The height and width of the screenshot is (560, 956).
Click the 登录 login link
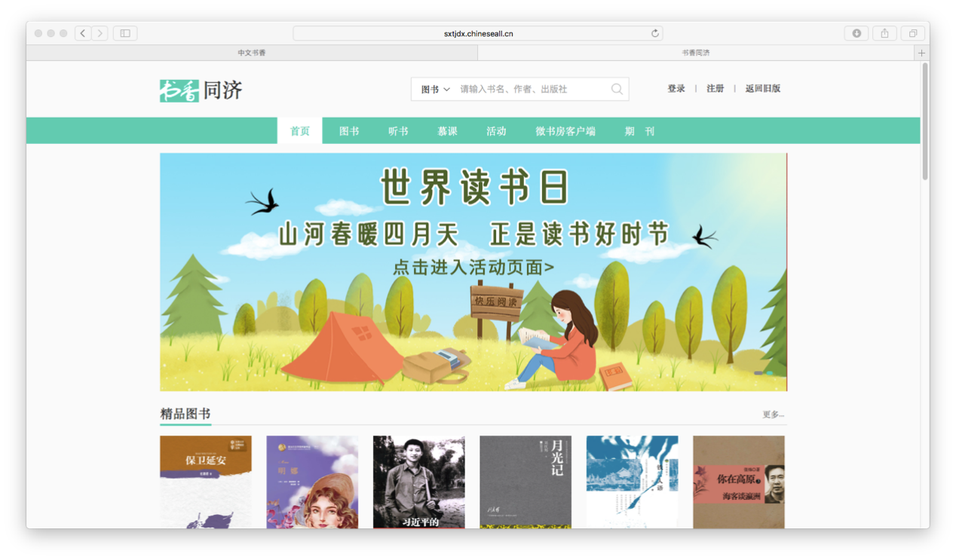pos(676,88)
